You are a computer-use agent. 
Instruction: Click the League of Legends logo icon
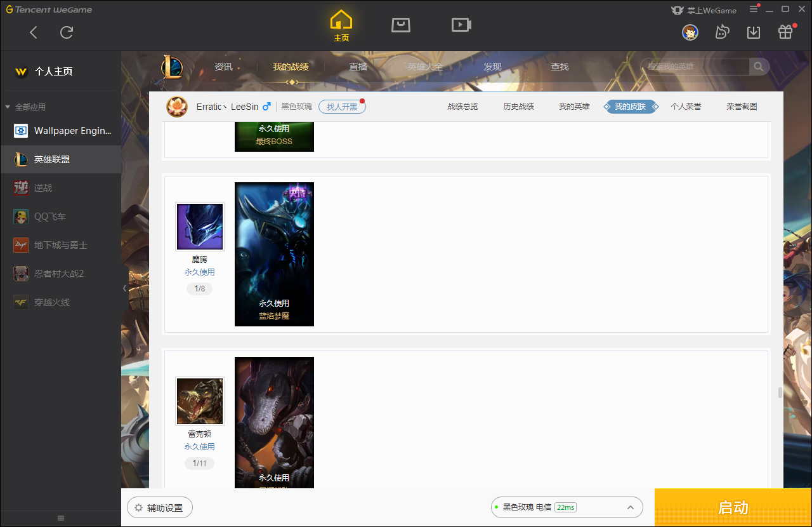172,67
